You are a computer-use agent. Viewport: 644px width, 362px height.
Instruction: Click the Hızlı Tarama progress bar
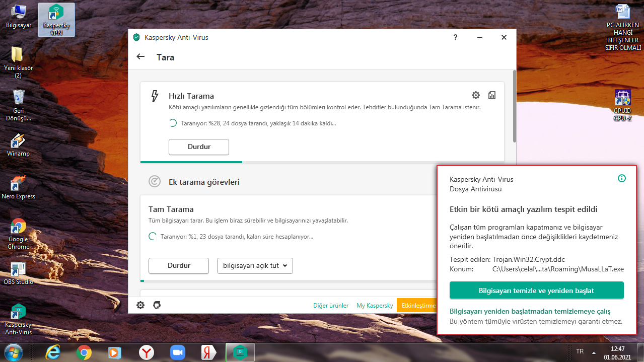point(322,162)
